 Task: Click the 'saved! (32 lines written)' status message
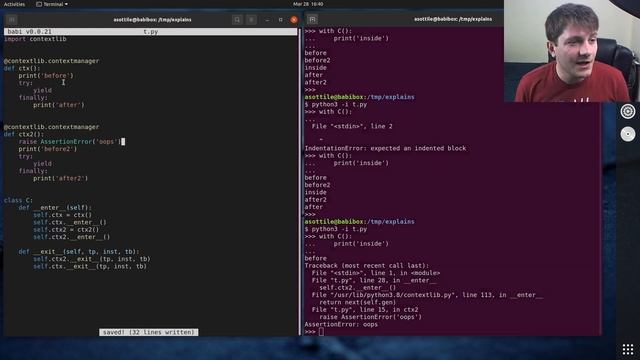[x=149, y=332]
